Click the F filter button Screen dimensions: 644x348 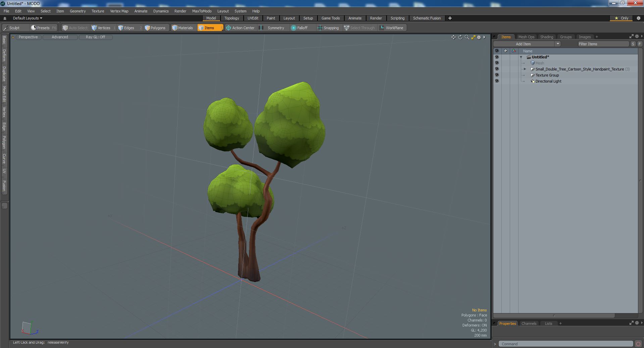tap(640, 44)
